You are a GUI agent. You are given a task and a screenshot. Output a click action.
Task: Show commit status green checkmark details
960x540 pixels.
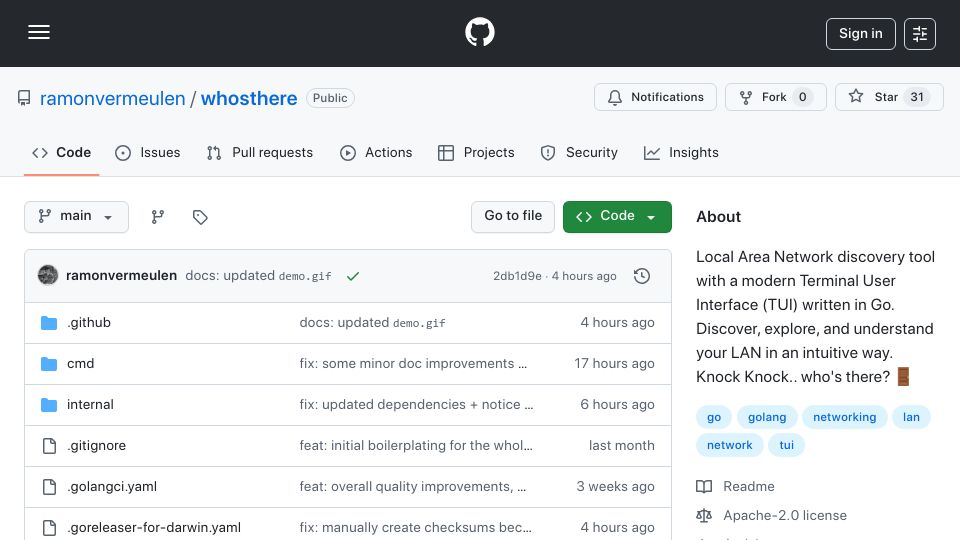point(353,276)
